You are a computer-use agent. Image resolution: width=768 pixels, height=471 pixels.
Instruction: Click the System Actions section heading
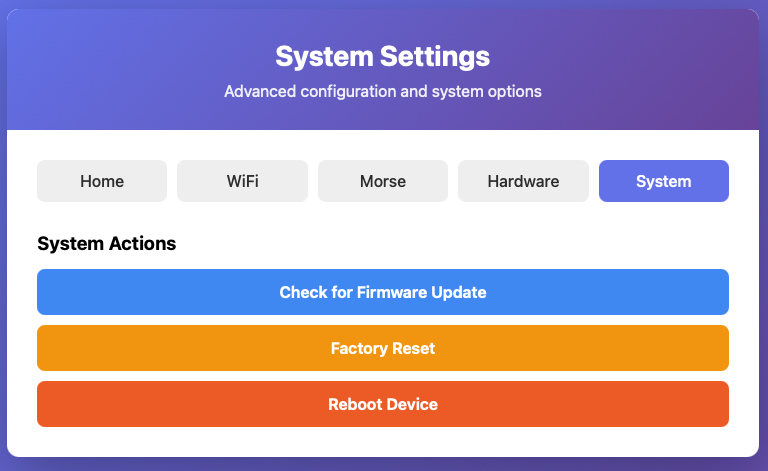coord(107,243)
